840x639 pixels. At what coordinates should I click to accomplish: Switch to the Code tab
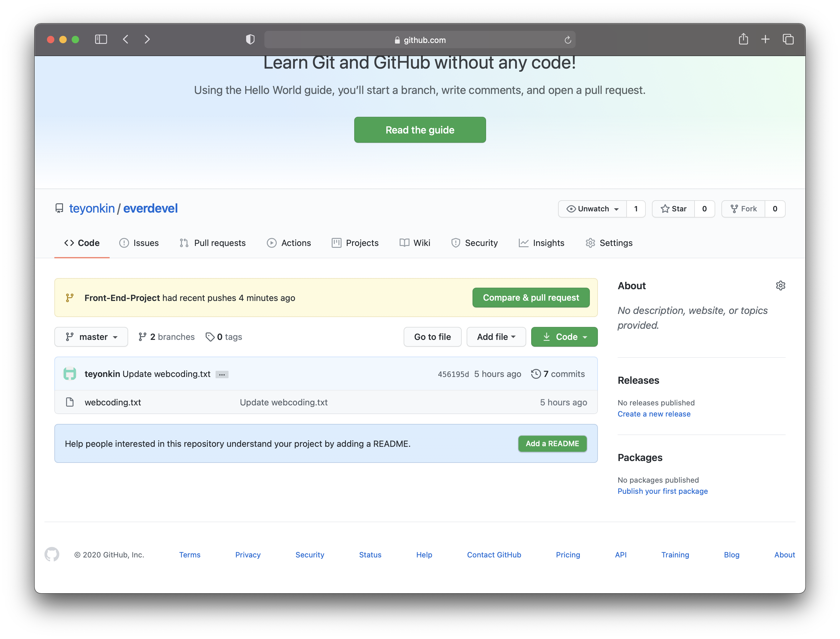tap(82, 243)
